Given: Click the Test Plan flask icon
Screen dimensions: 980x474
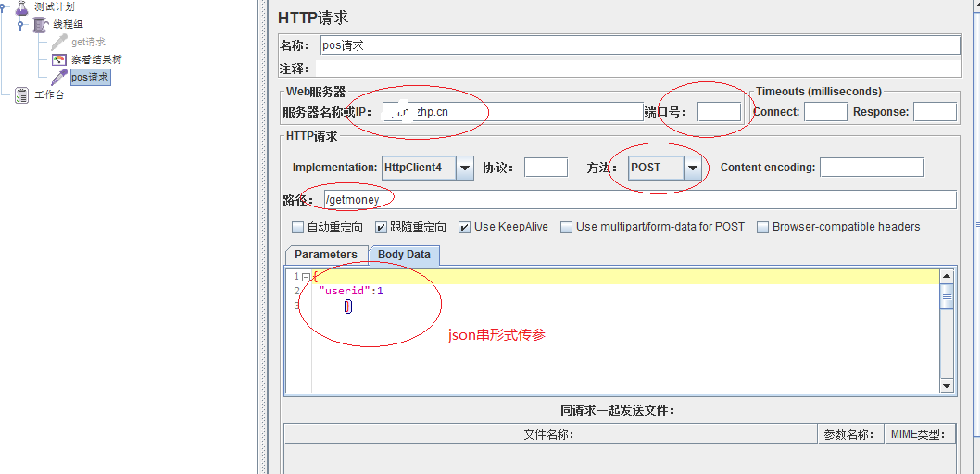Looking at the screenshot, I should 22,7.
